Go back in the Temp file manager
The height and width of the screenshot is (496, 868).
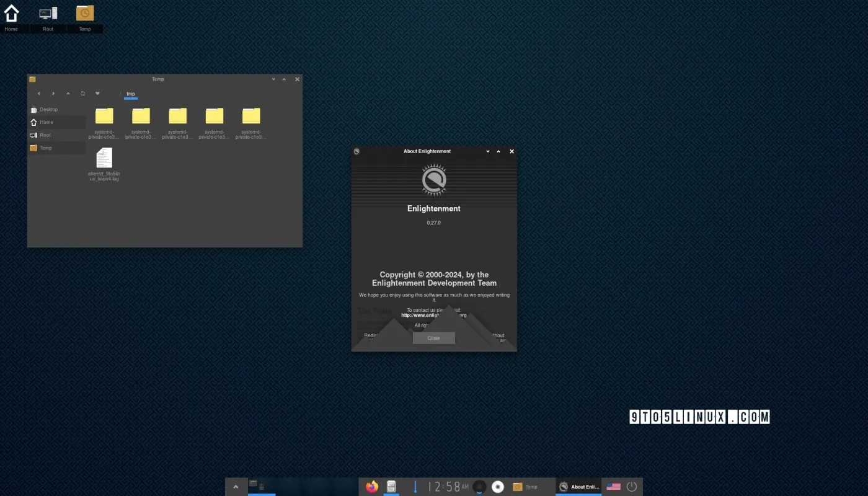(38, 94)
